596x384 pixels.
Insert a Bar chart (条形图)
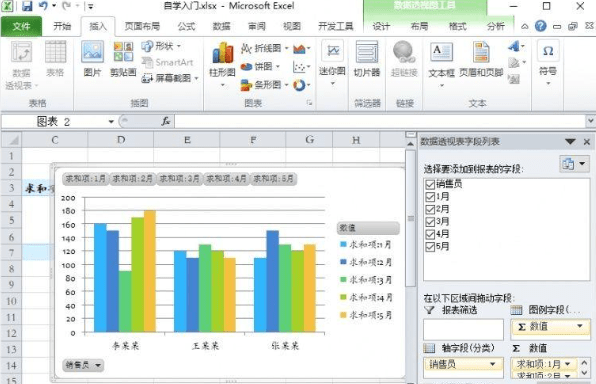(x=265, y=84)
